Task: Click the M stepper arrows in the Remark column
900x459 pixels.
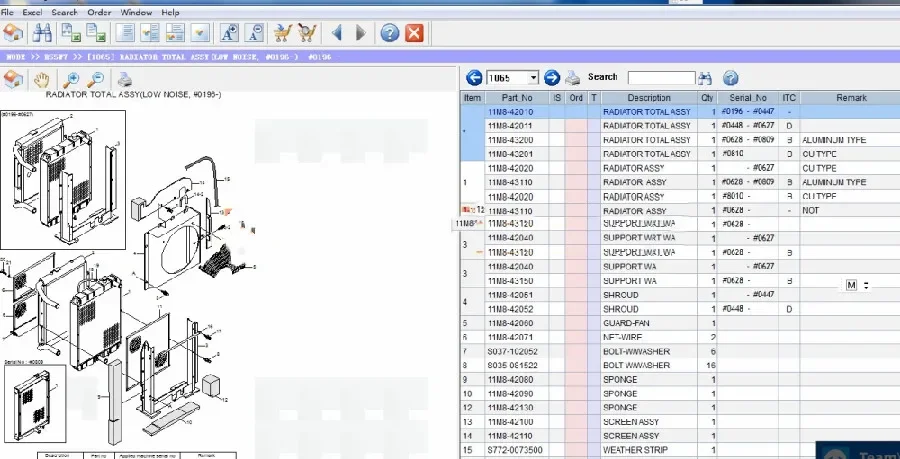Action: coord(866,285)
